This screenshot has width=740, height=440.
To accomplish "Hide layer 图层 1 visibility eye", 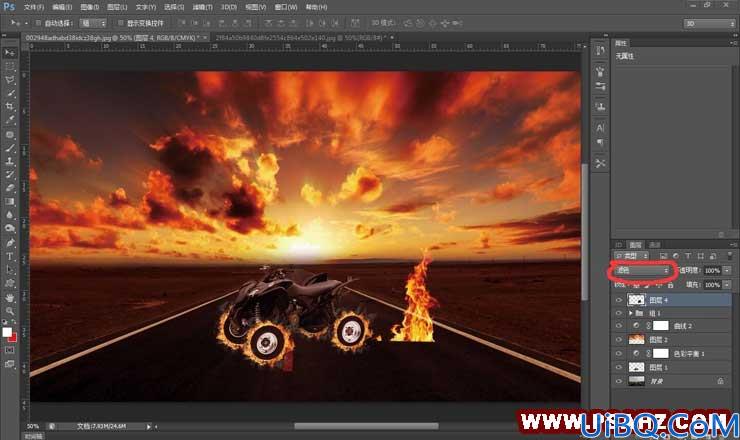I will click(619, 367).
